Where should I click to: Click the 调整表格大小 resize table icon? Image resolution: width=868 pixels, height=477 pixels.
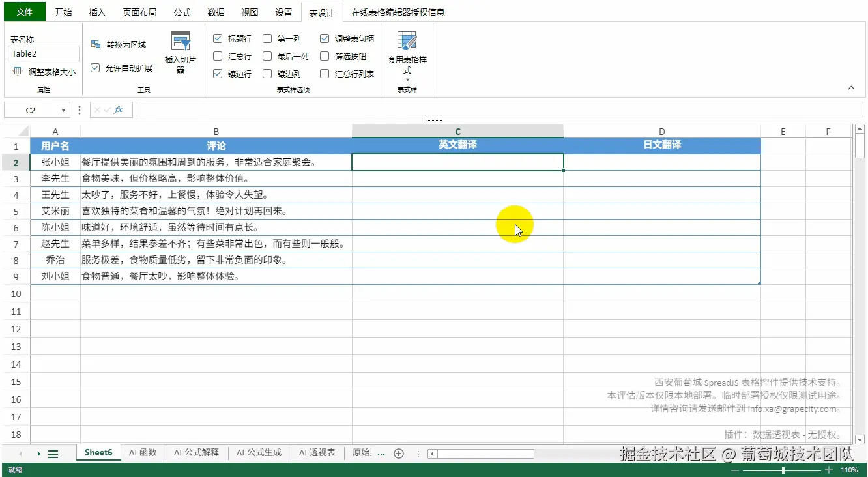click(x=17, y=72)
